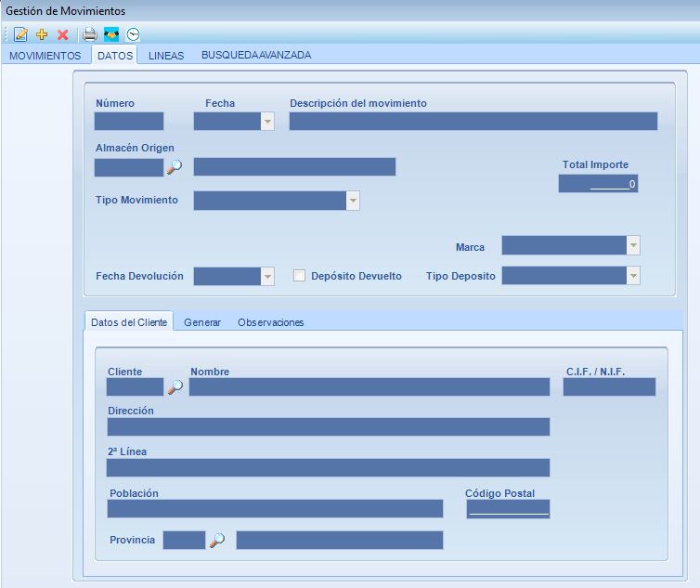The image size is (700, 588).
Task: Click the toolbar grip handle
Action: pyautogui.click(x=6, y=34)
